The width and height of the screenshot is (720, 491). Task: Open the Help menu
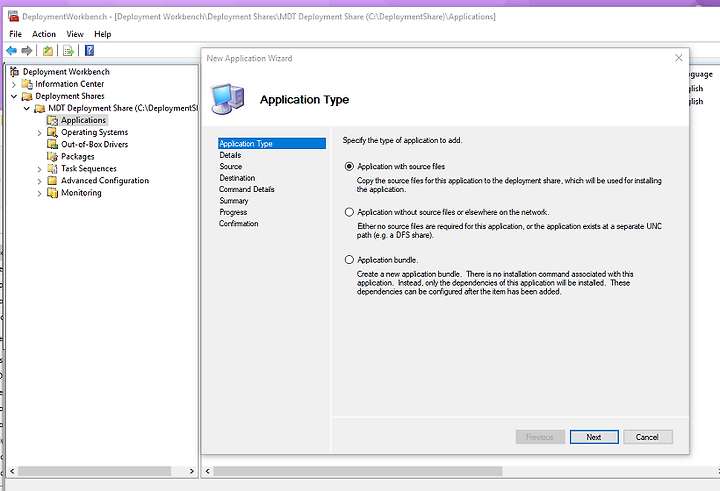click(102, 34)
